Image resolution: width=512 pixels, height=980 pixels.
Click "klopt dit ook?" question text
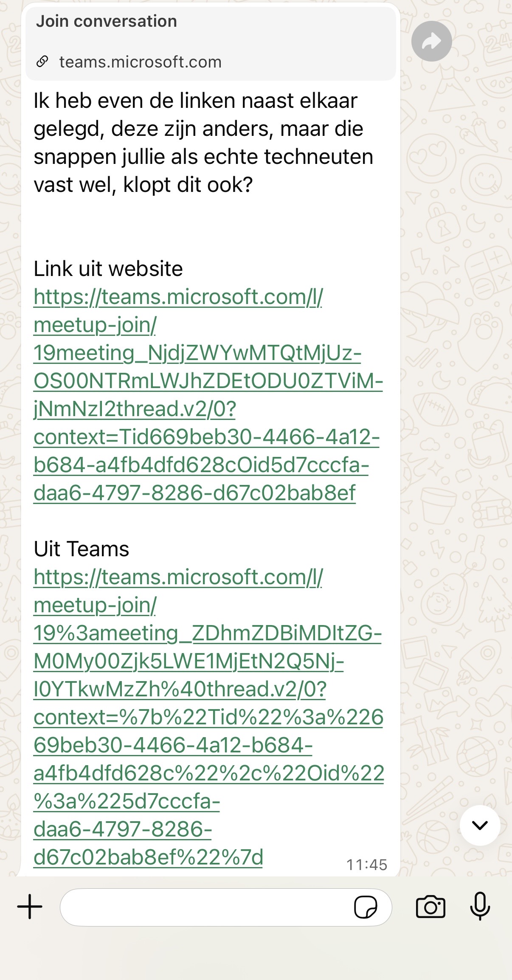click(188, 185)
